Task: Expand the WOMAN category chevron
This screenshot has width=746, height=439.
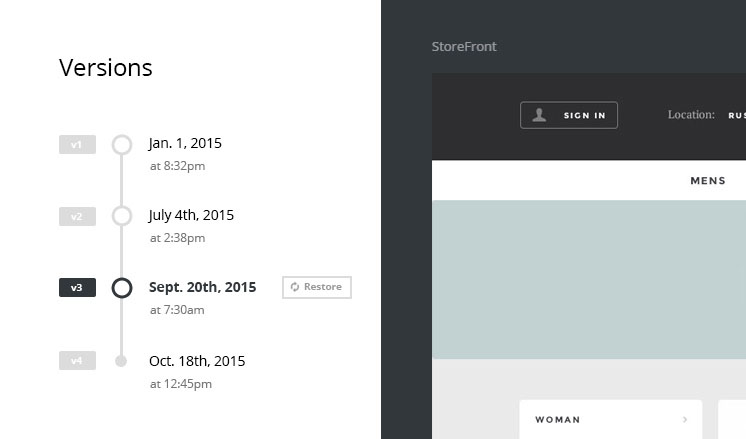Action: pos(685,420)
